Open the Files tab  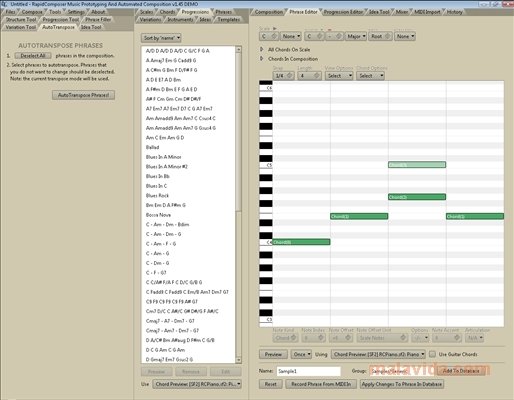[x=10, y=12]
